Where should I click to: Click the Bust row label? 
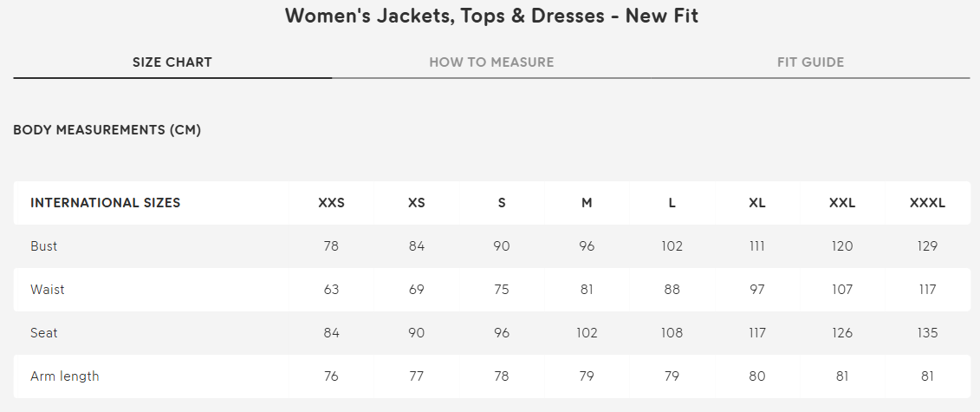[44, 246]
